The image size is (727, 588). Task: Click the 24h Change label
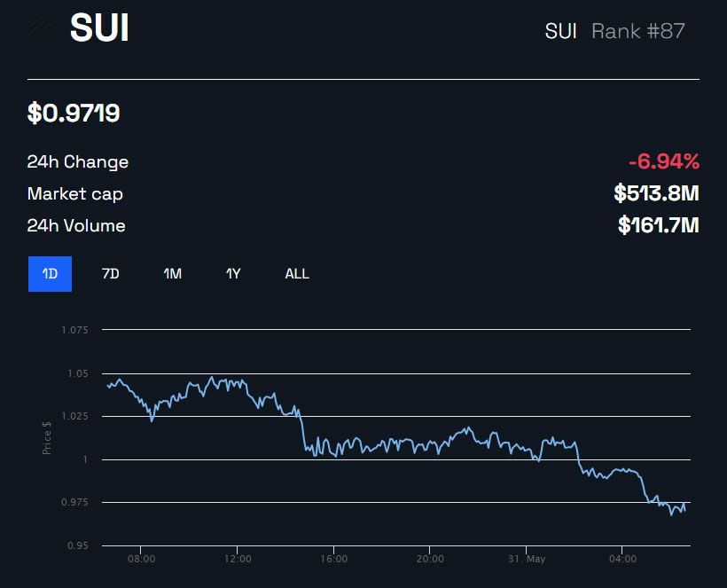[x=78, y=162]
